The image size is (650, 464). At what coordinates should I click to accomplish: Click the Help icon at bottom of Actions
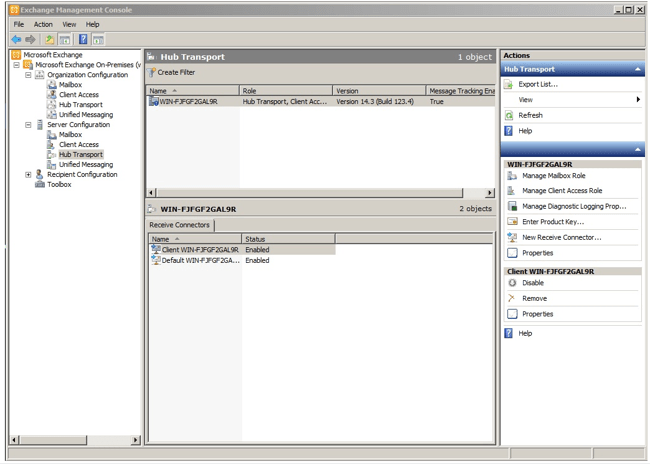508,333
